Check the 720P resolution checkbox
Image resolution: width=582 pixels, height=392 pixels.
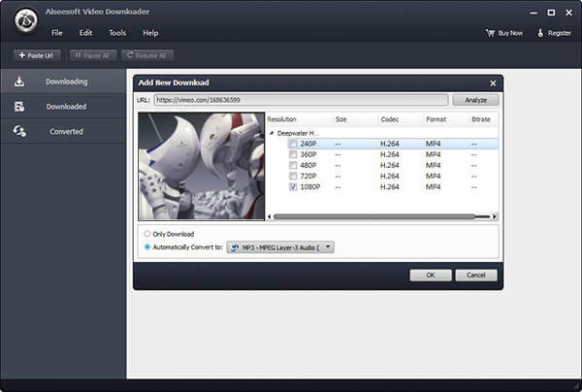click(293, 176)
